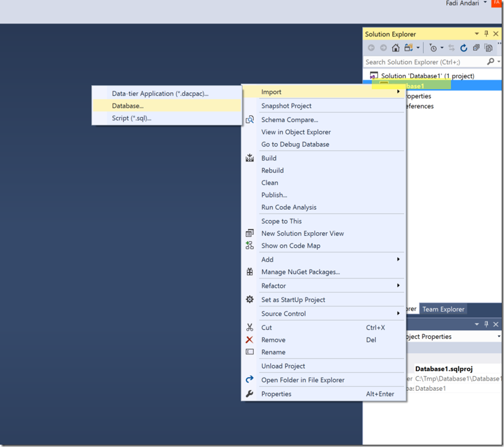This screenshot has width=504, height=447.
Task: Click the Cut scissors icon
Action: (x=250, y=327)
